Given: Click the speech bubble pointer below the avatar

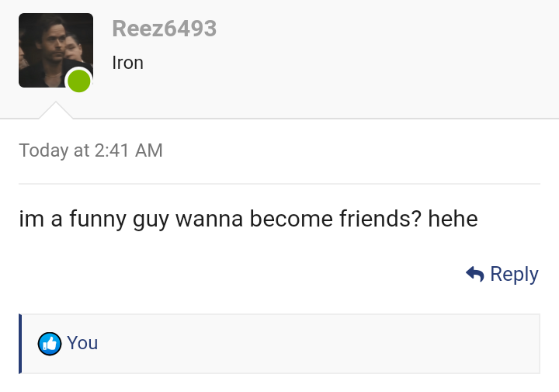Looking at the screenshot, I should point(56,111).
